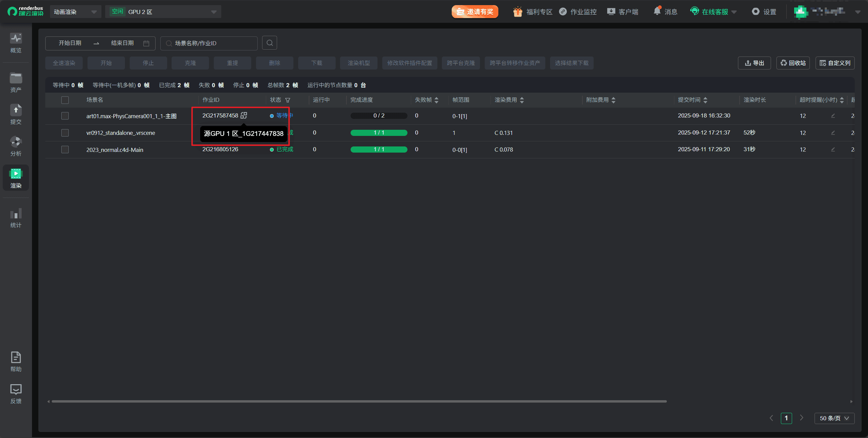Open 作业监控 in the top menu
Screen dimensions: 868x438
pos(578,12)
